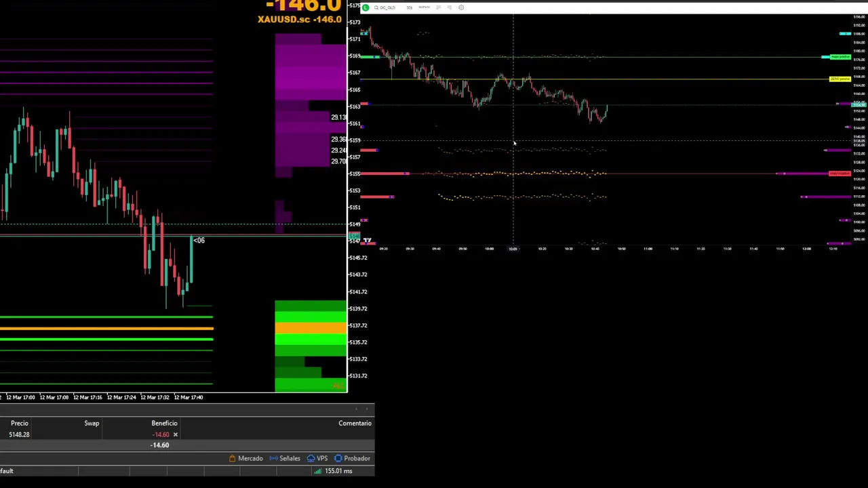Viewport: 868px width, 488px height.
Task: Open the Mercado tab
Action: click(245, 459)
